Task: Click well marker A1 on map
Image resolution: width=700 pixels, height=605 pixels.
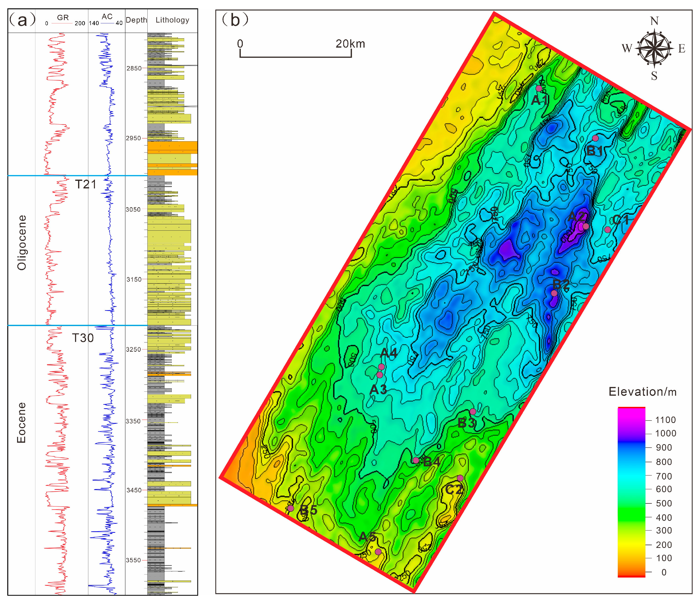Action: [539, 89]
